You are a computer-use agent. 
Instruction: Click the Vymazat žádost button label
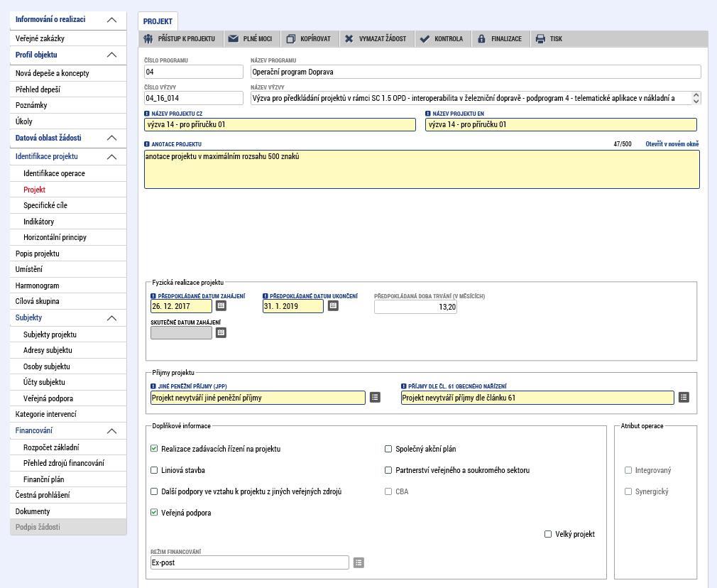coord(382,39)
